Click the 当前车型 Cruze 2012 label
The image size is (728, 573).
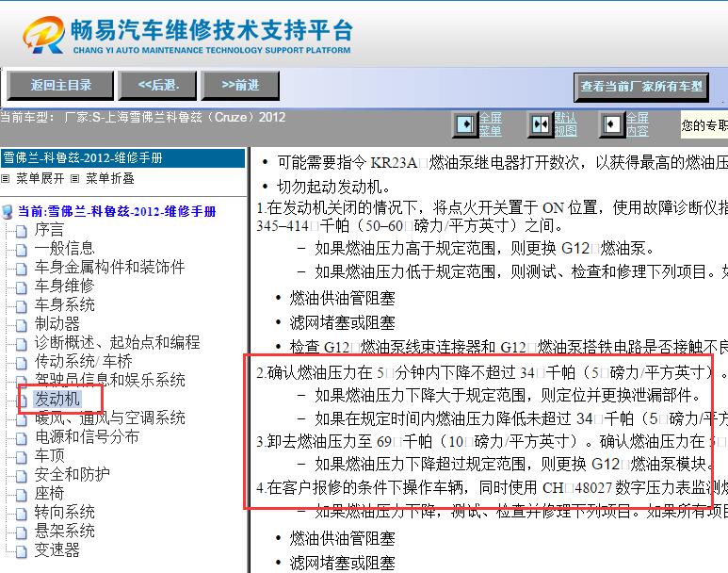(143, 117)
